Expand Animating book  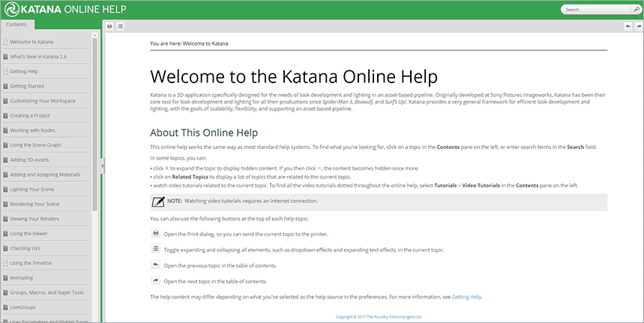(x=21, y=278)
